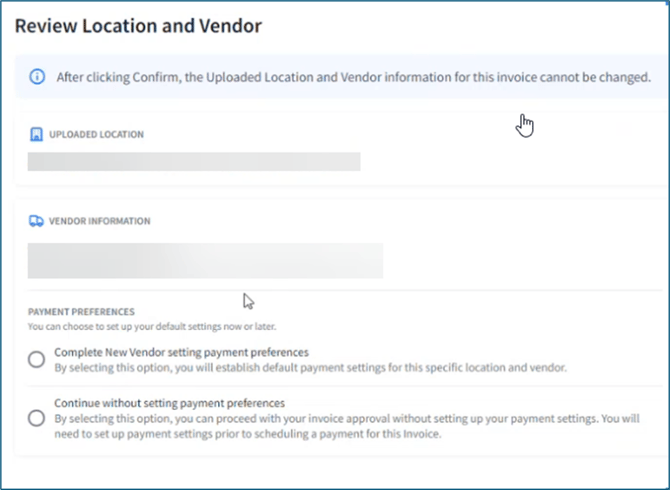The image size is (670, 490).
Task: Click the redacted vendor information value field
Action: (205, 260)
